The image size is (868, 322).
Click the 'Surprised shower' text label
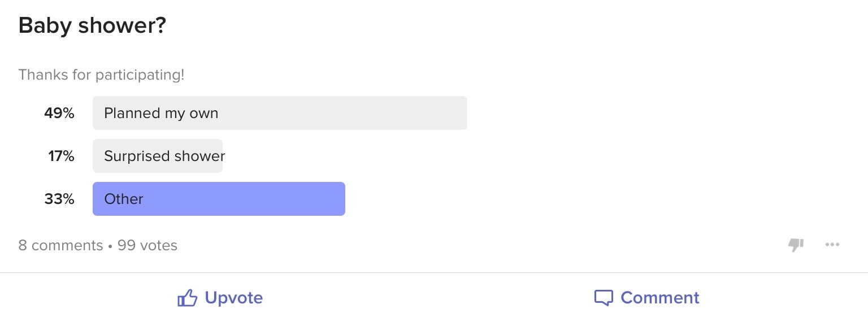click(164, 156)
